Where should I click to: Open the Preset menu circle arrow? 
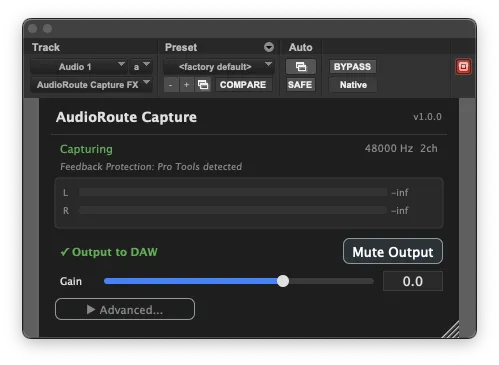click(269, 47)
